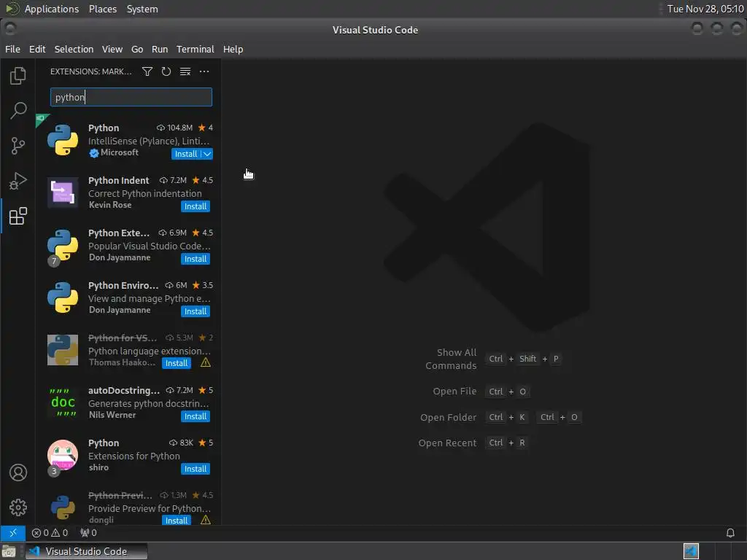Screen dimensions: 747x560
Task: Open Source Control view
Action: [18, 146]
